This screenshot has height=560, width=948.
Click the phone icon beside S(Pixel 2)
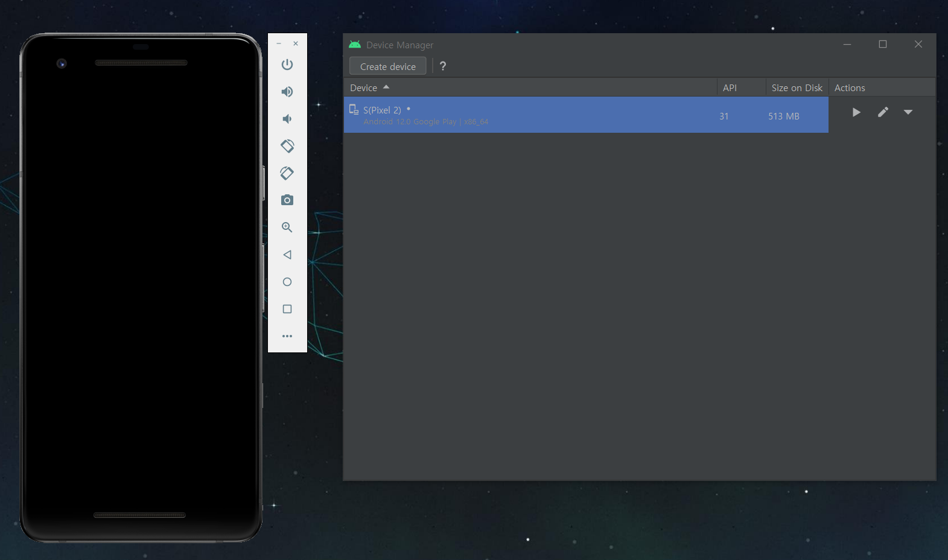pos(354,109)
